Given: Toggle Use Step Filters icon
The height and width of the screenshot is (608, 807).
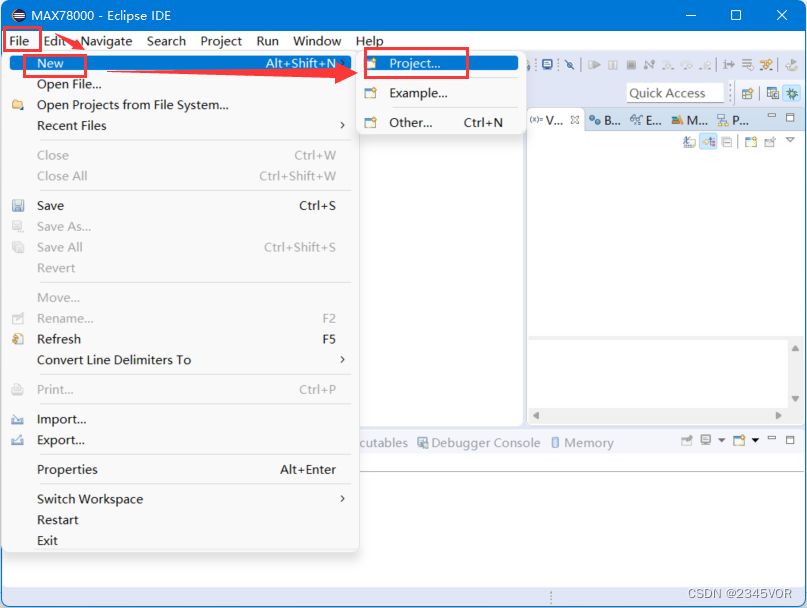Looking at the screenshot, I should tap(766, 65).
